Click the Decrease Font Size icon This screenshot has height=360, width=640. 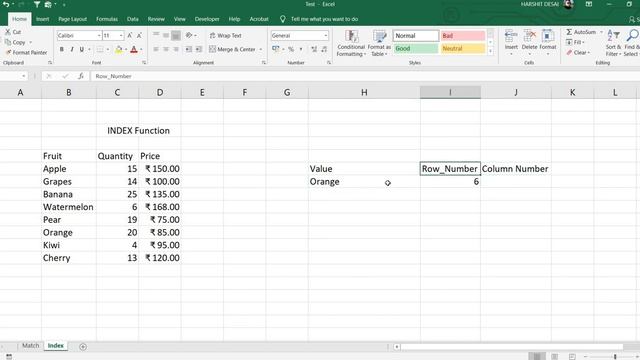tap(139, 36)
